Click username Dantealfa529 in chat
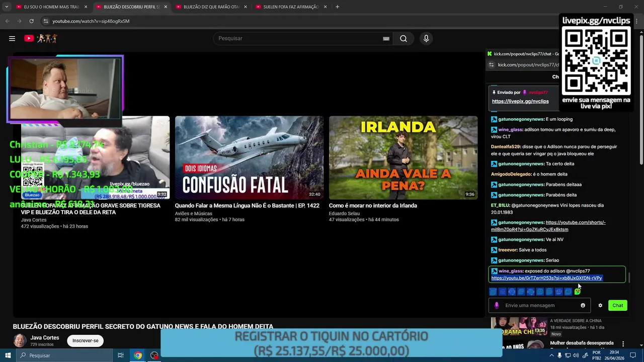644x362 pixels. pos(505,147)
